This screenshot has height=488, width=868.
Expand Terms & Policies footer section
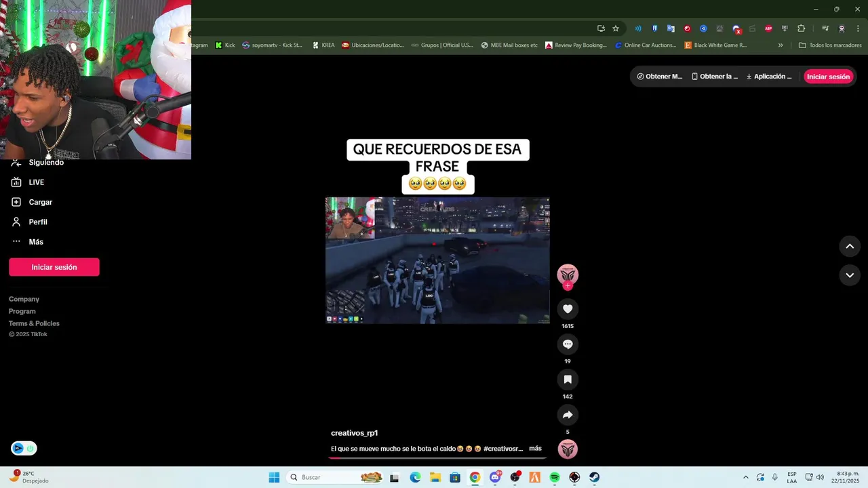[34, 323]
